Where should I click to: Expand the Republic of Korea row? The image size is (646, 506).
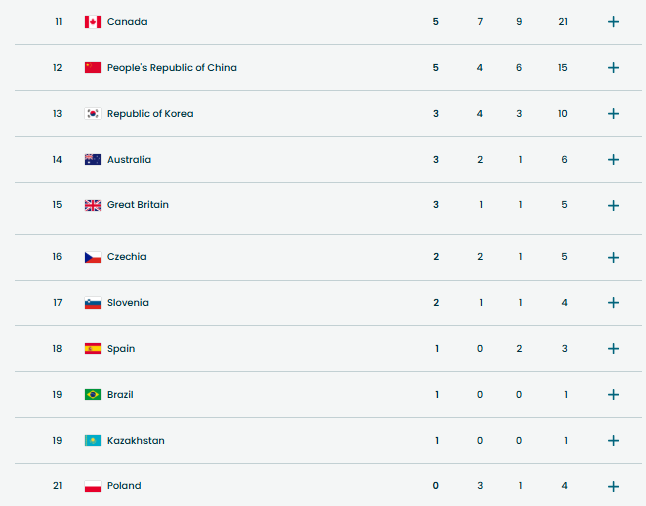tap(613, 114)
